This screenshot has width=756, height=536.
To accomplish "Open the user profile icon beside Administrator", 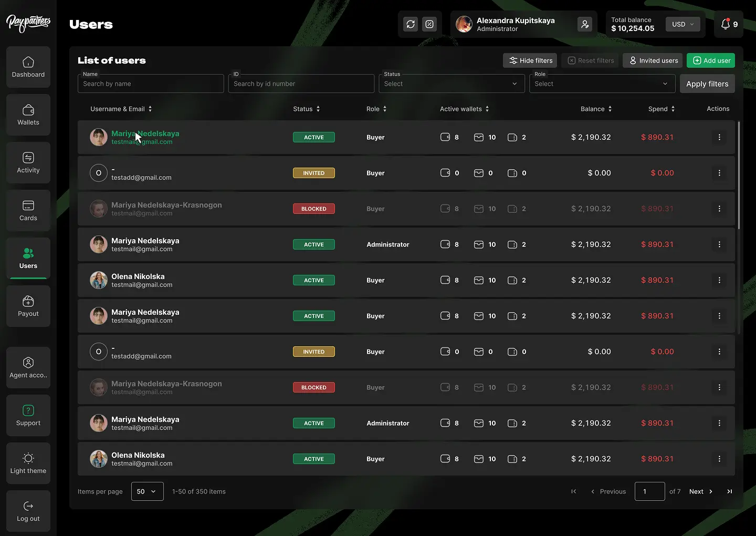I will tap(585, 24).
